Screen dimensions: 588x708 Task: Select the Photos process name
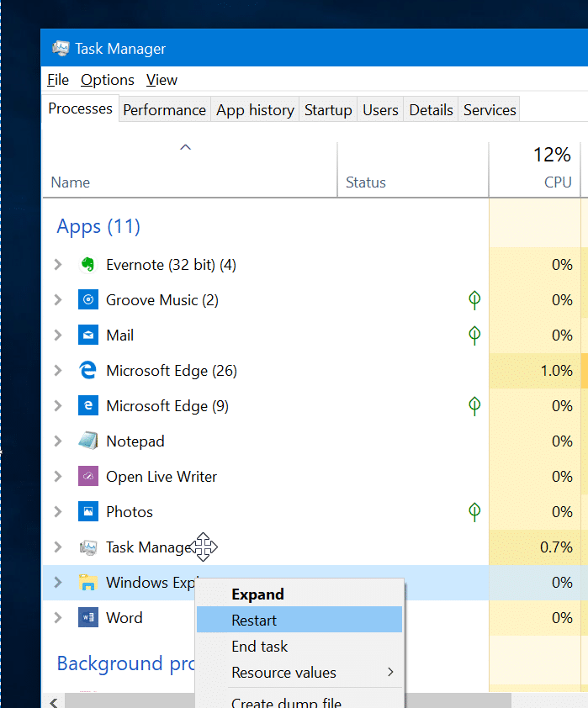(x=130, y=512)
